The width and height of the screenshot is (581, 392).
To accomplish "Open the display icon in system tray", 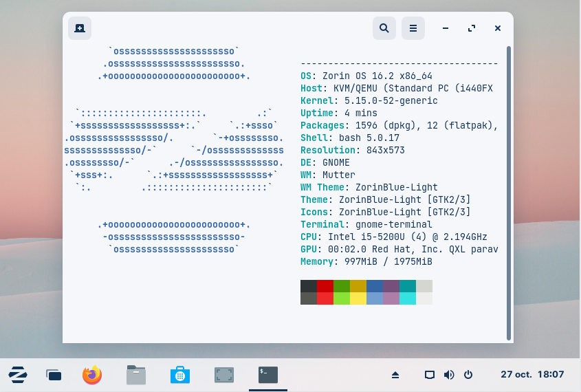I will (430, 375).
